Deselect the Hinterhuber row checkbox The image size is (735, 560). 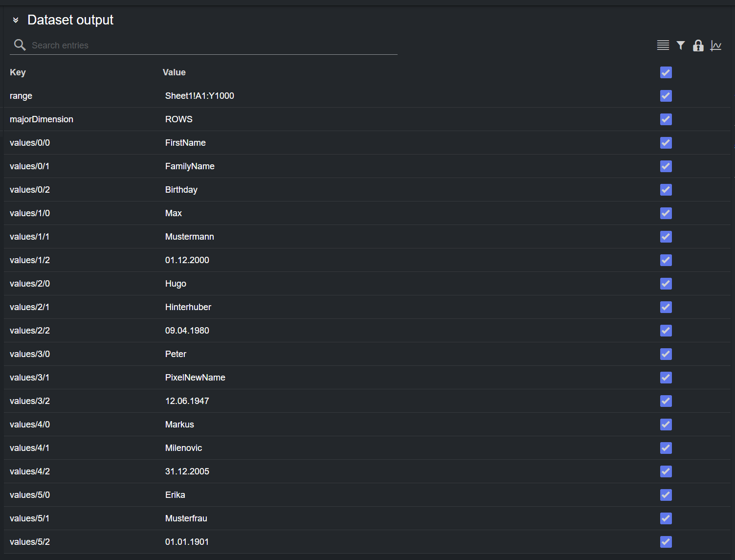(666, 307)
